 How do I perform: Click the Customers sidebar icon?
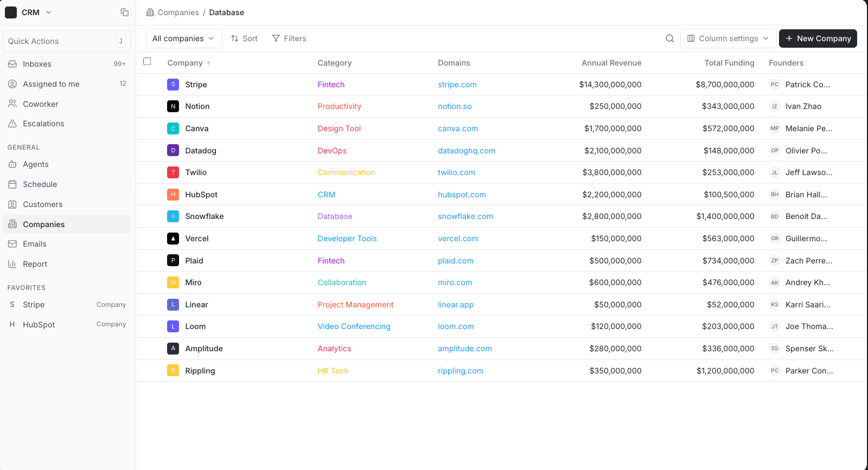(12, 204)
